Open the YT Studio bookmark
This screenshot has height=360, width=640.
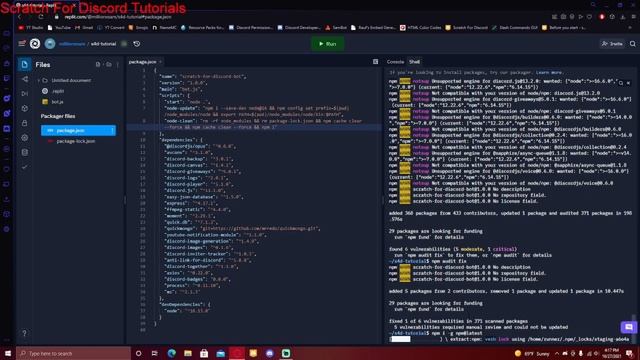click(x=31, y=28)
